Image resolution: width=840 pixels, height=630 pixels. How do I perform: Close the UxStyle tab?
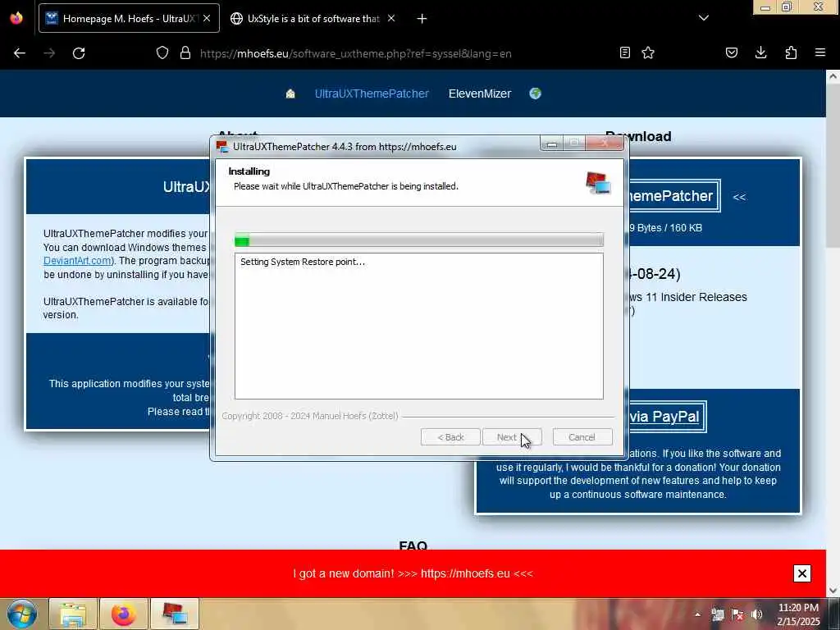391,18
